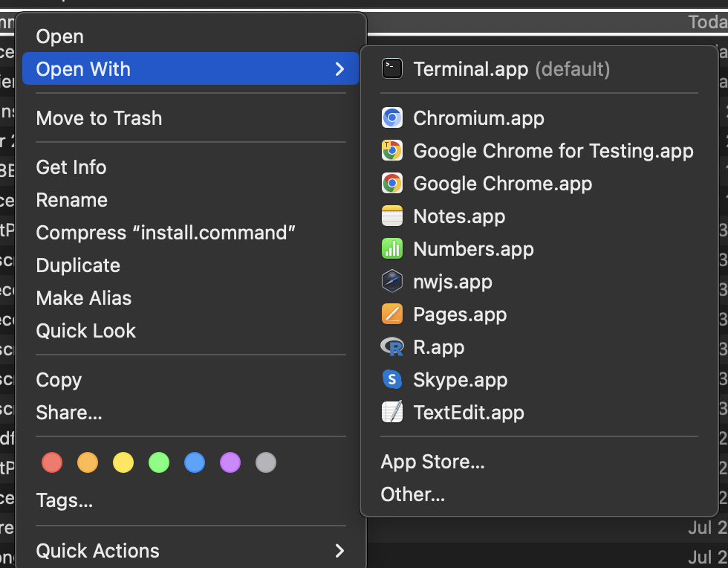Apply the gray tag color
728x568 pixels.
[266, 462]
